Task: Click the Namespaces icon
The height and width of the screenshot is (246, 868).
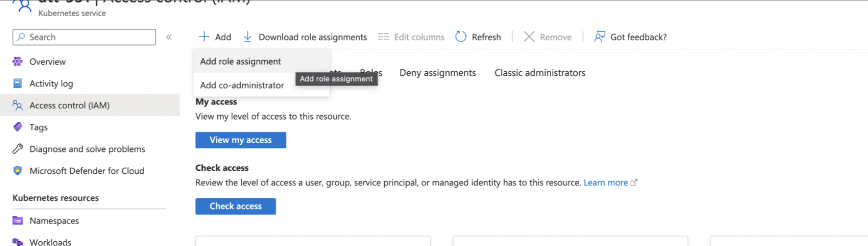Action: (x=18, y=221)
